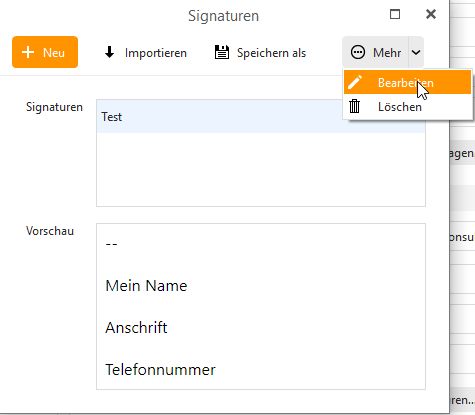
Task: Click the circled ellipsis Mehr icon
Action: [x=358, y=52]
